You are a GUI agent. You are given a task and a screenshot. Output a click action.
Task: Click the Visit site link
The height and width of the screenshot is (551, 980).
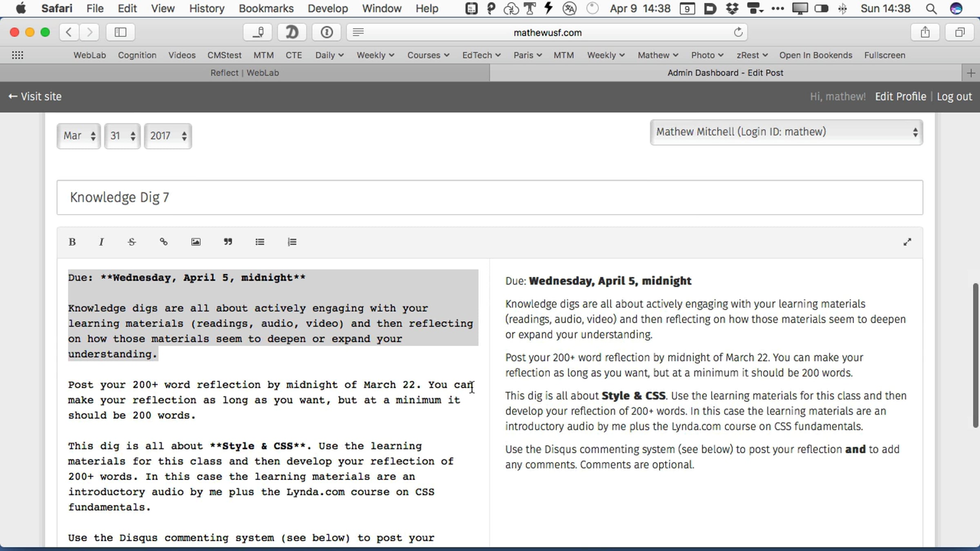pyautogui.click(x=35, y=97)
